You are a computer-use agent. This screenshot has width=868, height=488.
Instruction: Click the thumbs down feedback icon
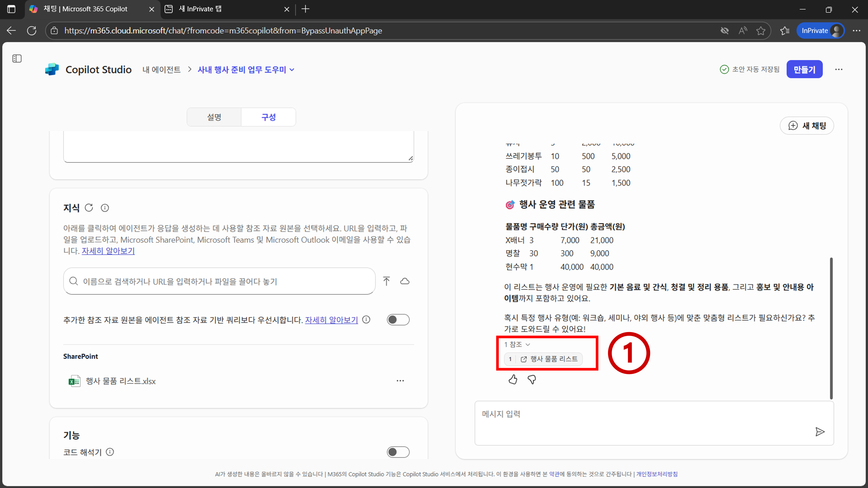tap(532, 380)
